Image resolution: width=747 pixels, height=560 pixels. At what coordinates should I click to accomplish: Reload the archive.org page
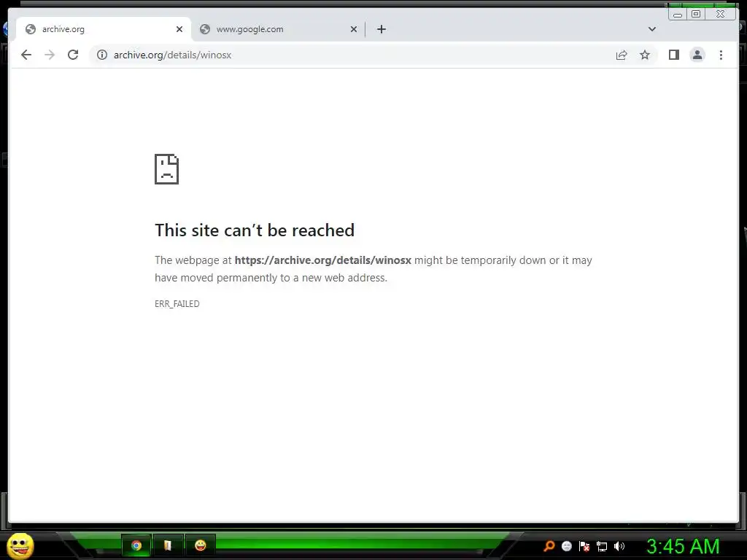click(x=73, y=55)
